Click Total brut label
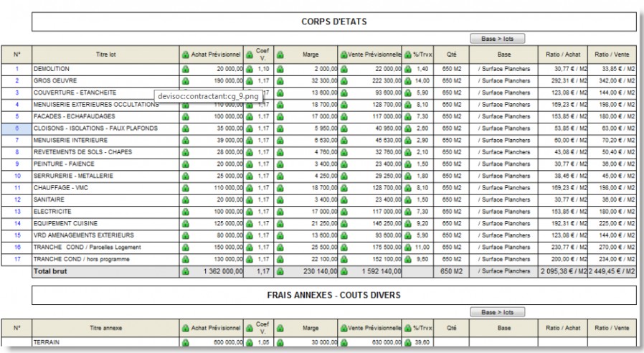644x353 pixels. point(50,272)
